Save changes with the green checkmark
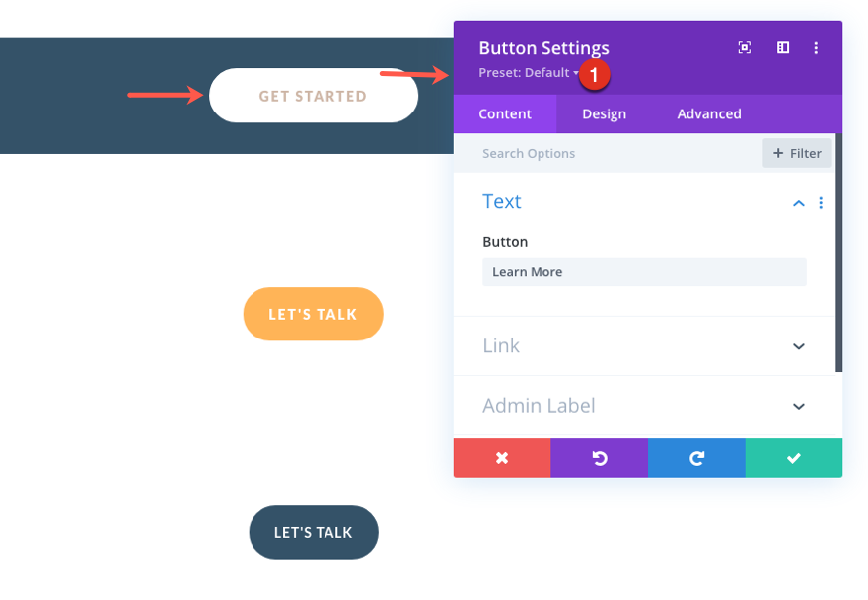This screenshot has height=600, width=868. tap(794, 458)
